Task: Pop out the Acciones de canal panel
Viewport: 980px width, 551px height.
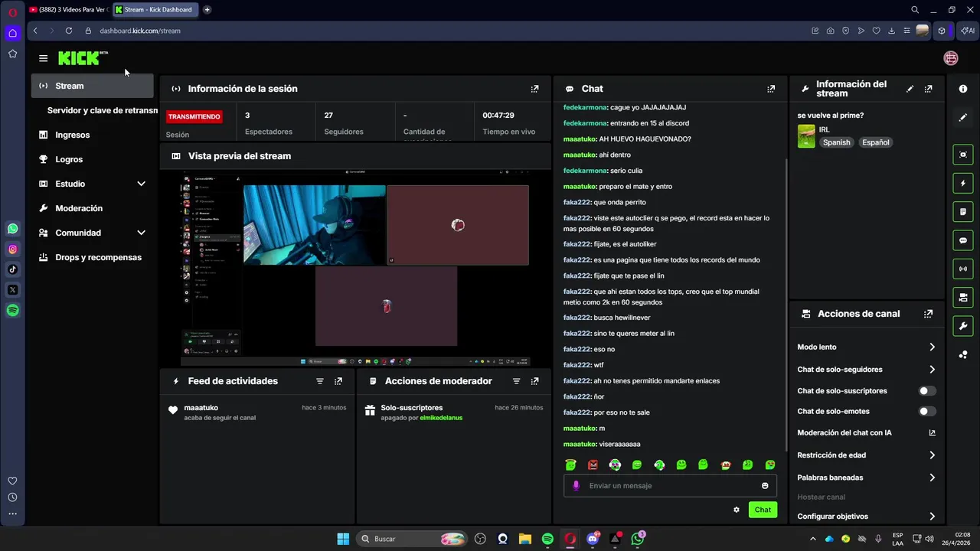Action: coord(928,314)
